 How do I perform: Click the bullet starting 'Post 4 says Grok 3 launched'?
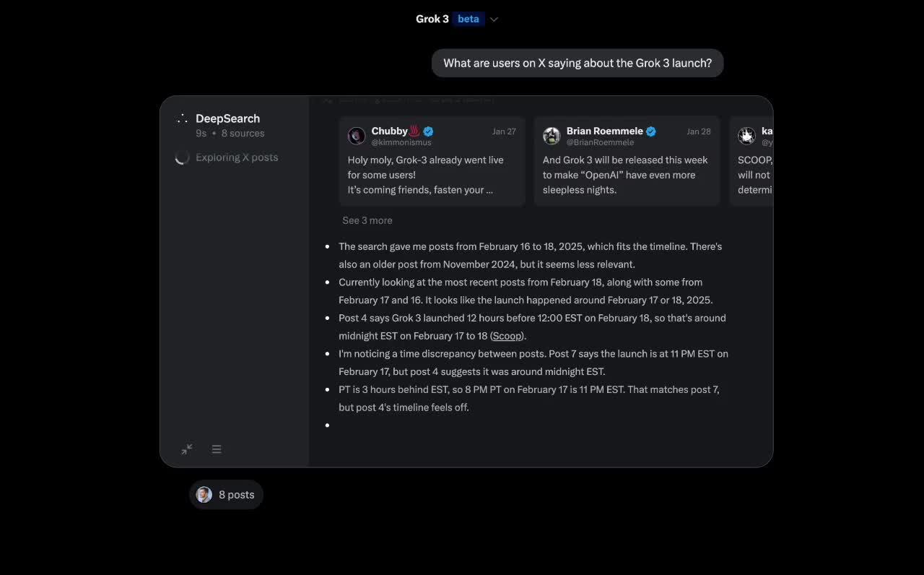[533, 327]
